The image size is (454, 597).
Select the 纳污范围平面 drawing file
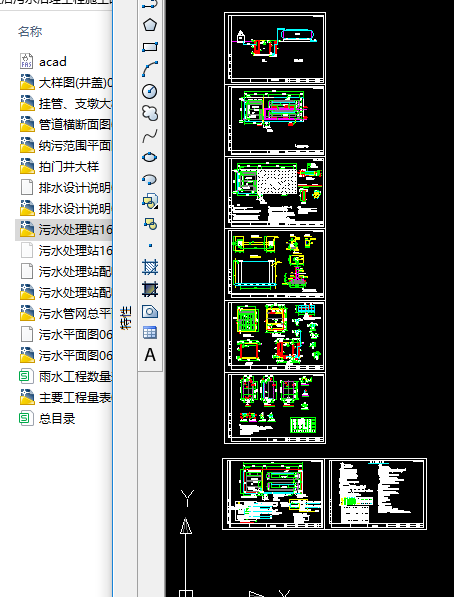coord(66,145)
